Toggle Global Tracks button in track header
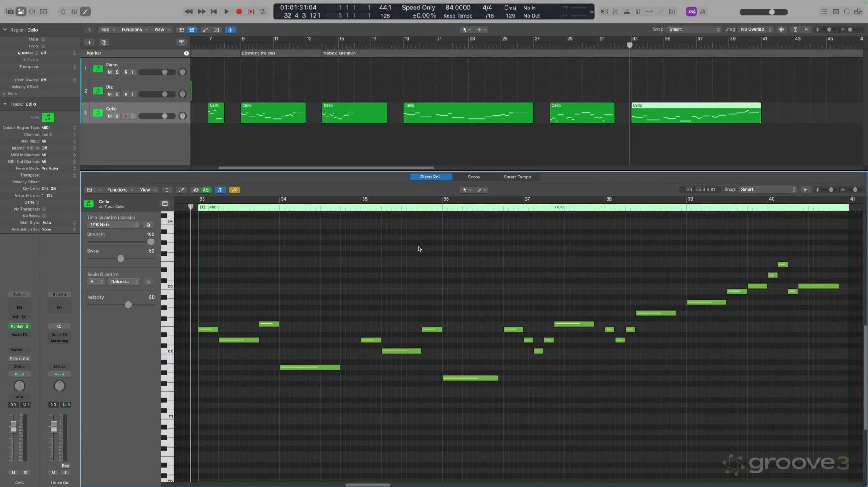This screenshot has width=868, height=487. [x=182, y=42]
